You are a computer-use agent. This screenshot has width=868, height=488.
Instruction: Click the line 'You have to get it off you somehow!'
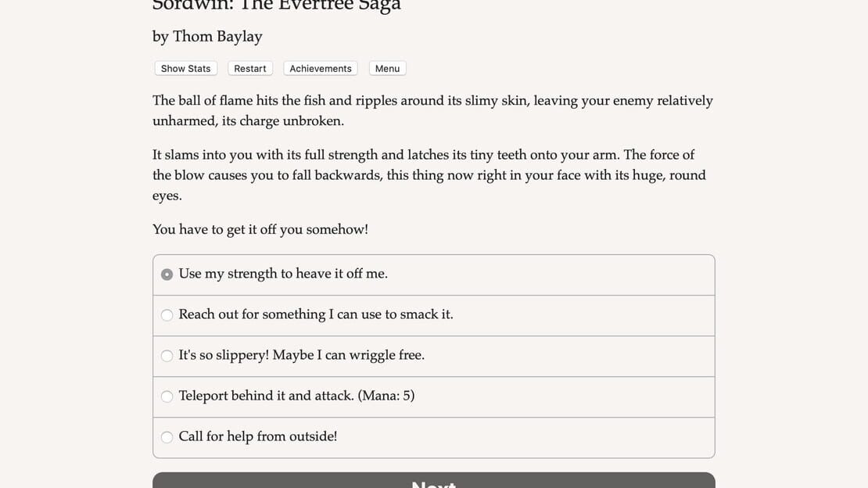(260, 229)
